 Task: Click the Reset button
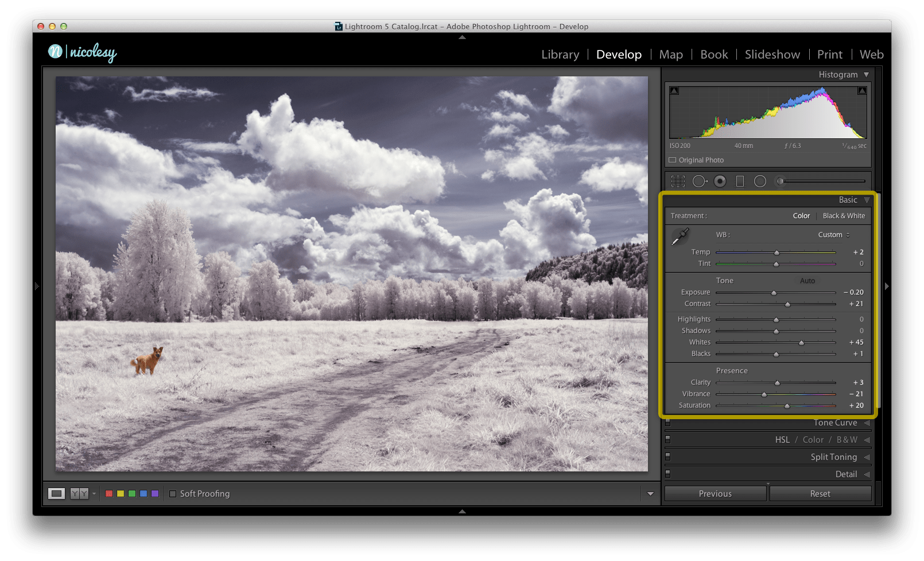[x=820, y=494]
